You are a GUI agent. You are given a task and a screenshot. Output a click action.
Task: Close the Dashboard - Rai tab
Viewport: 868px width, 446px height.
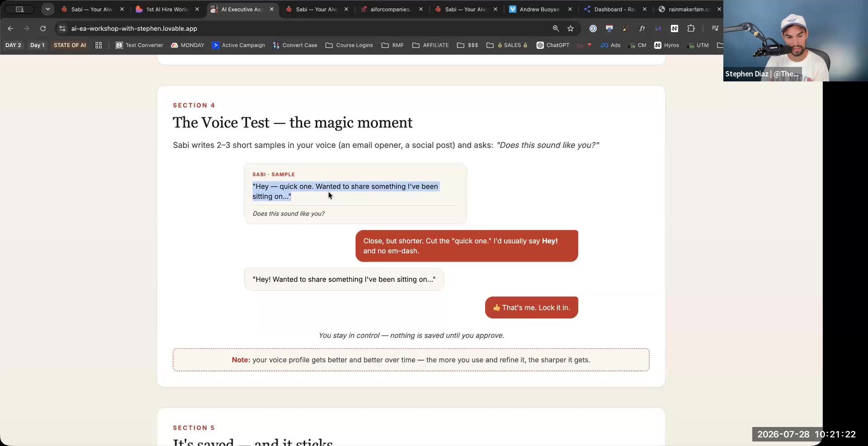(645, 9)
